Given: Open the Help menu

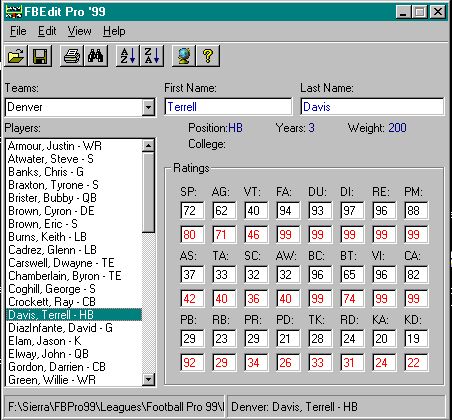Looking at the screenshot, I should tap(114, 31).
